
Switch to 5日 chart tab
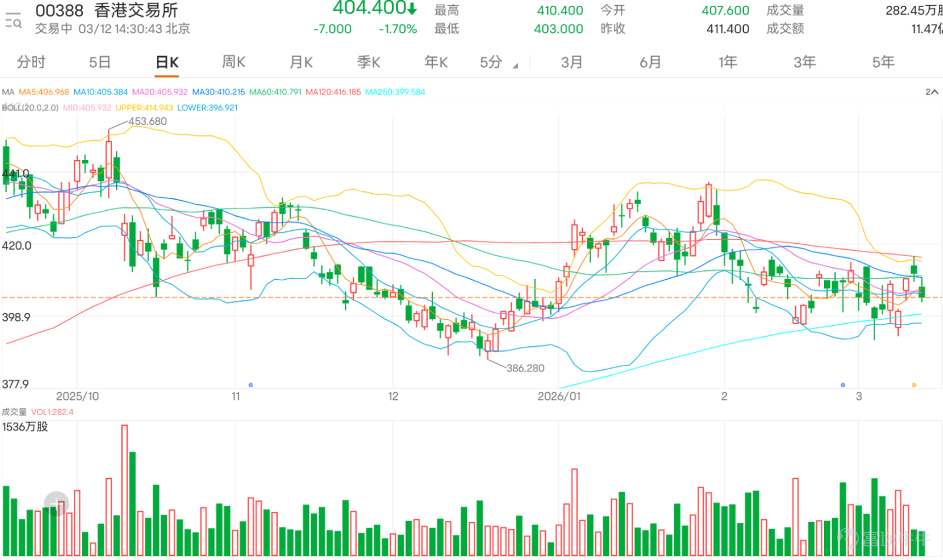point(100,62)
